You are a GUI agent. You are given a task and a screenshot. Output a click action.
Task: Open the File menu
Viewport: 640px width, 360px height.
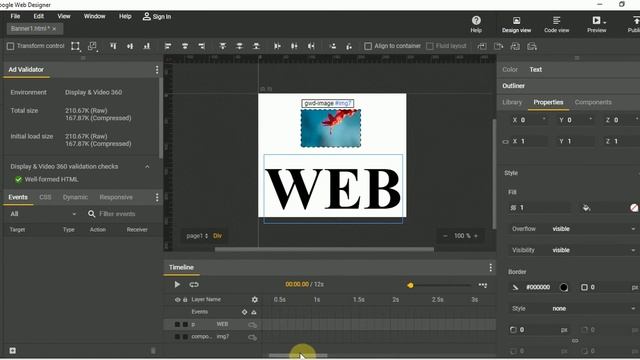pos(15,16)
